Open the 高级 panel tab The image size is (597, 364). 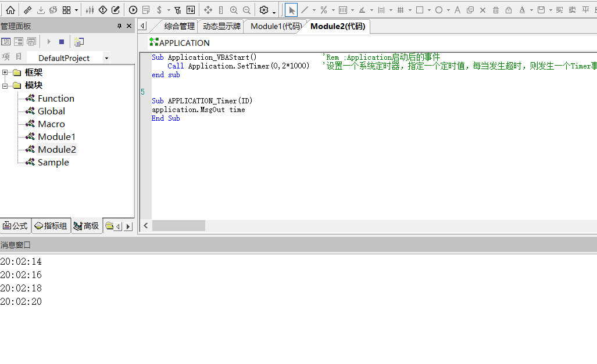click(x=87, y=226)
